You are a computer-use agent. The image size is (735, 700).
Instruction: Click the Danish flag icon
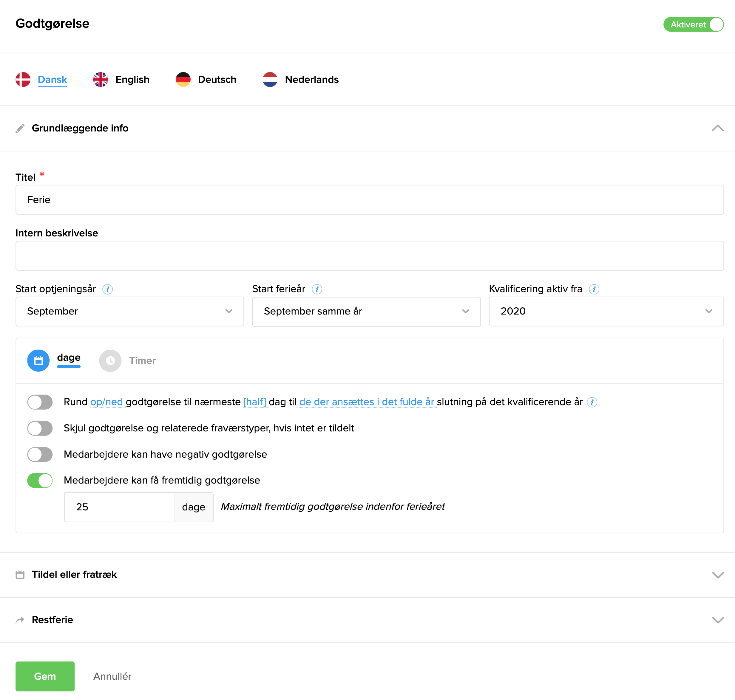(x=23, y=80)
